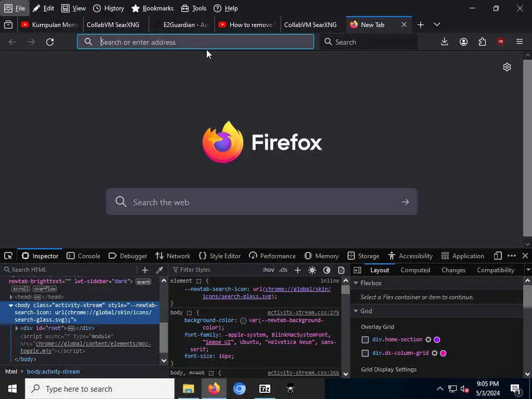The image size is (532, 399).
Task: Open a new tab with plus button
Action: (420, 25)
